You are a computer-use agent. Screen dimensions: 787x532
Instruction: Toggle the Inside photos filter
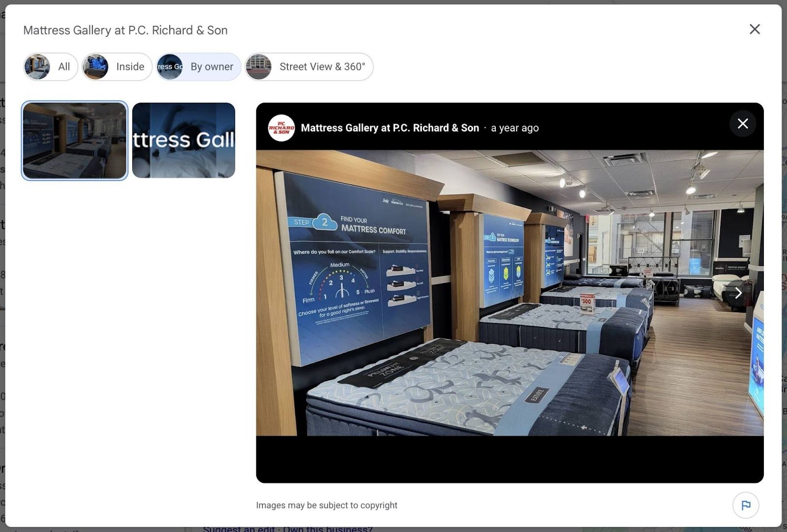129,66
